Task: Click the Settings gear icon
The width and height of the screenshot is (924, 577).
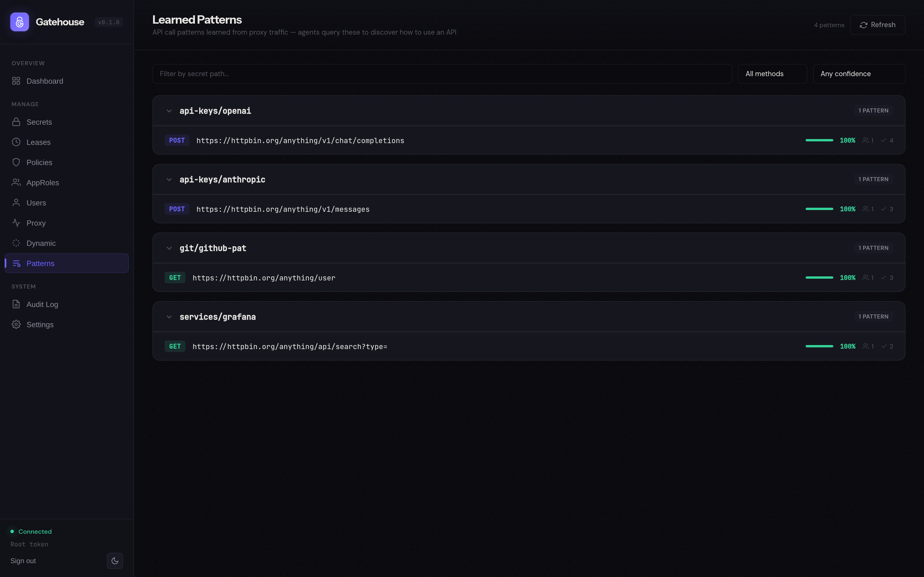Action: coord(16,324)
